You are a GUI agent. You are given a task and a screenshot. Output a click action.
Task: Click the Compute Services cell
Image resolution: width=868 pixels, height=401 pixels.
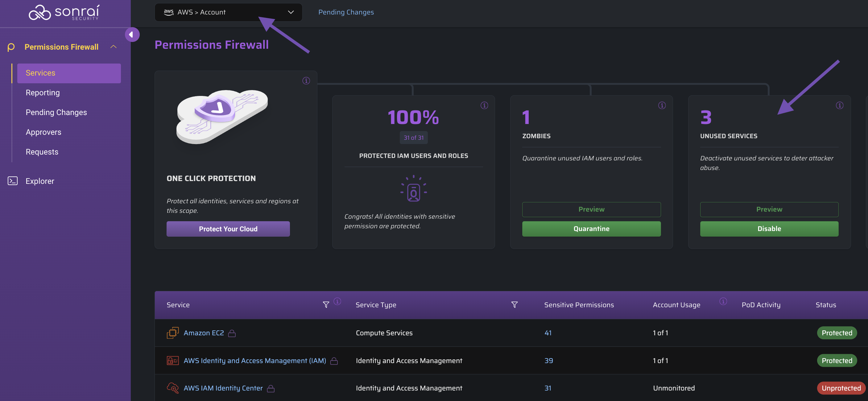pos(384,333)
